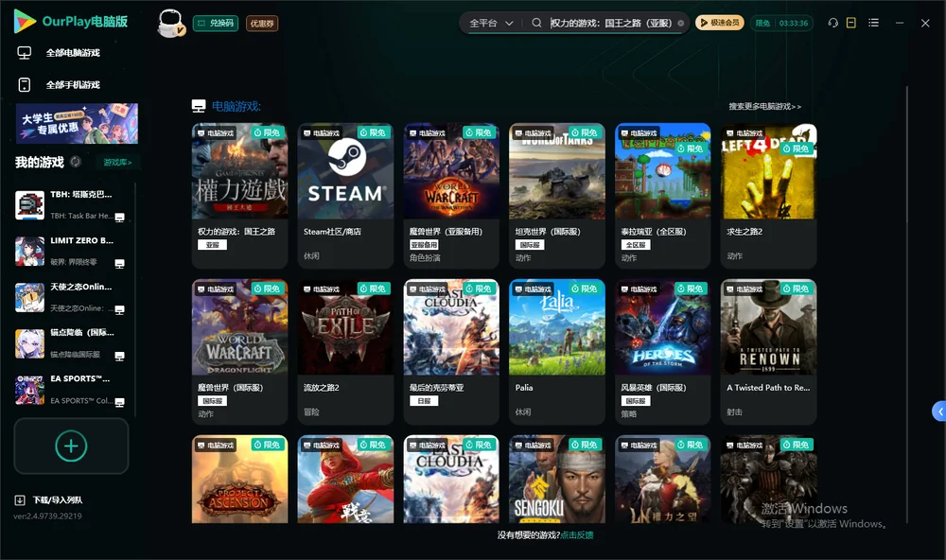Open the 权力的游戏: 国王之路 game card
Image resolution: width=946 pixels, height=560 pixels.
239,196
